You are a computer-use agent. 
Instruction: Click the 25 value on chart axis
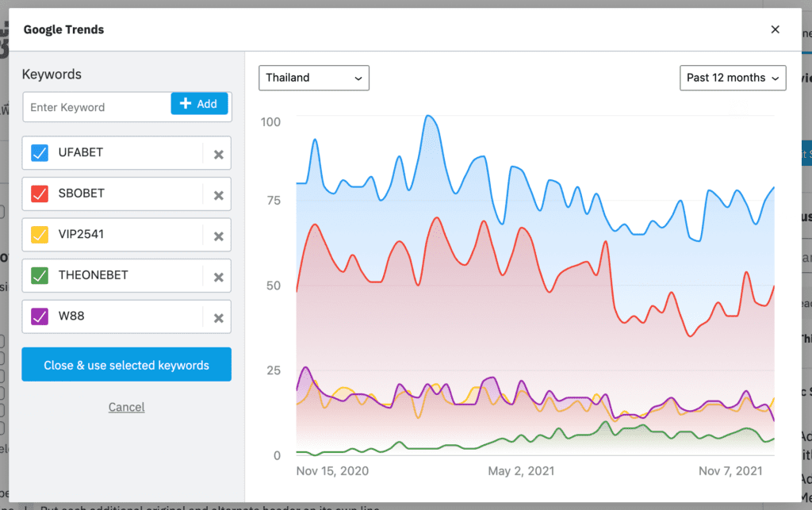[x=274, y=370]
